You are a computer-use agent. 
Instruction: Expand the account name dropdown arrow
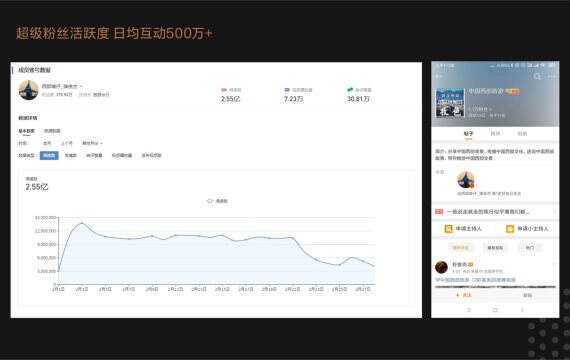[x=81, y=87]
